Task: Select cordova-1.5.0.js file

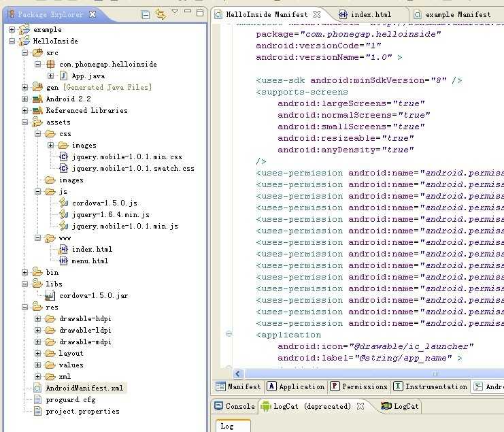Action: [105, 203]
